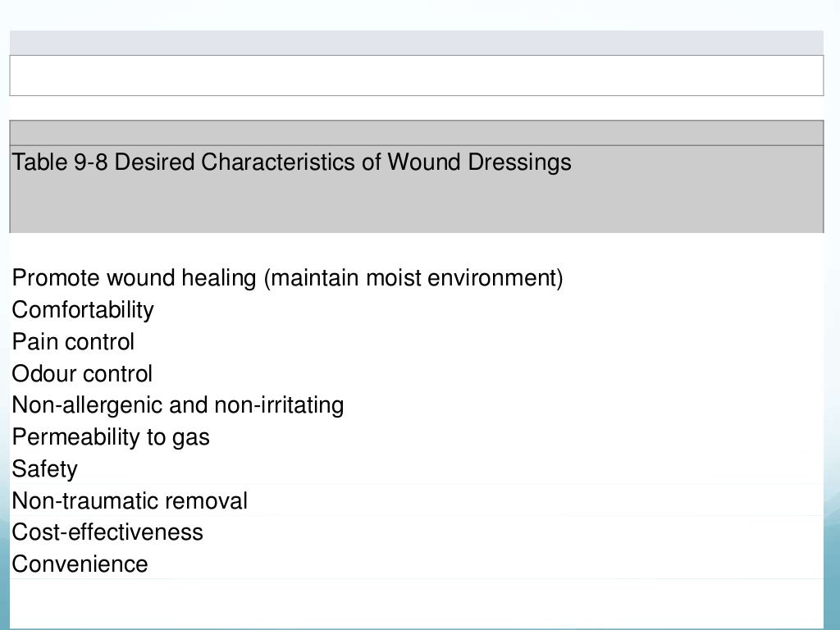Click the narrow gray row above table title

416,133
